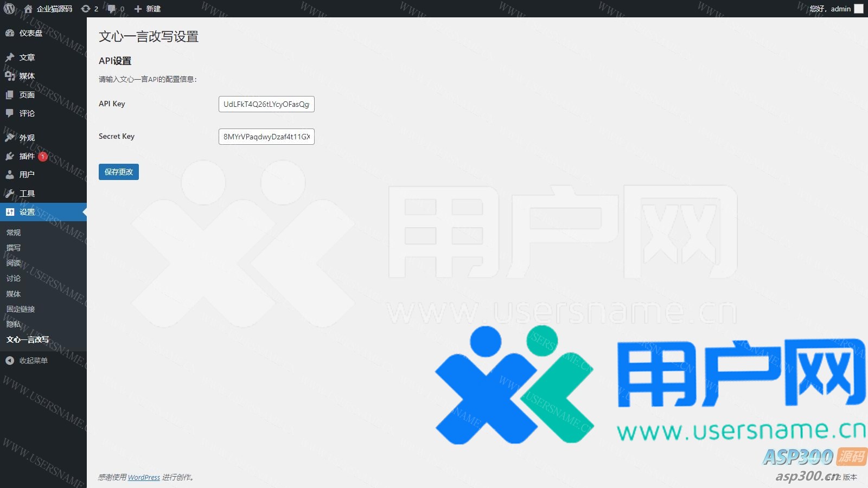Click the WordPress logo icon
The height and width of the screenshot is (488, 868).
9,9
